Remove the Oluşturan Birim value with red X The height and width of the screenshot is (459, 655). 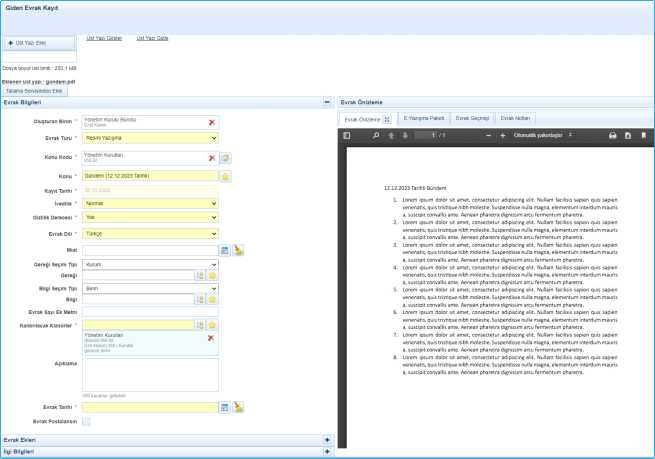point(211,122)
